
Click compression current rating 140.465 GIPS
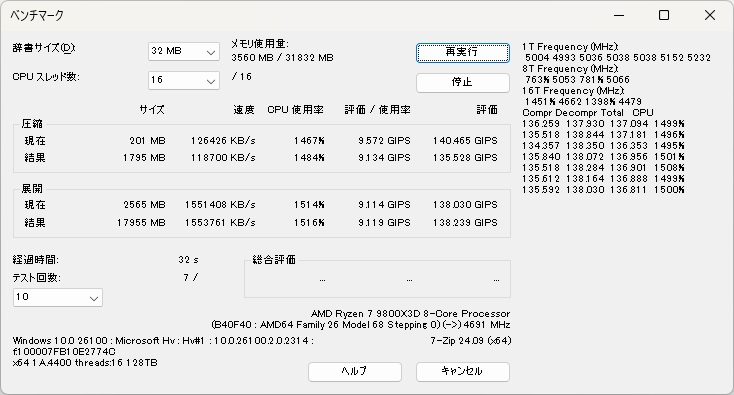pyautogui.click(x=465, y=141)
